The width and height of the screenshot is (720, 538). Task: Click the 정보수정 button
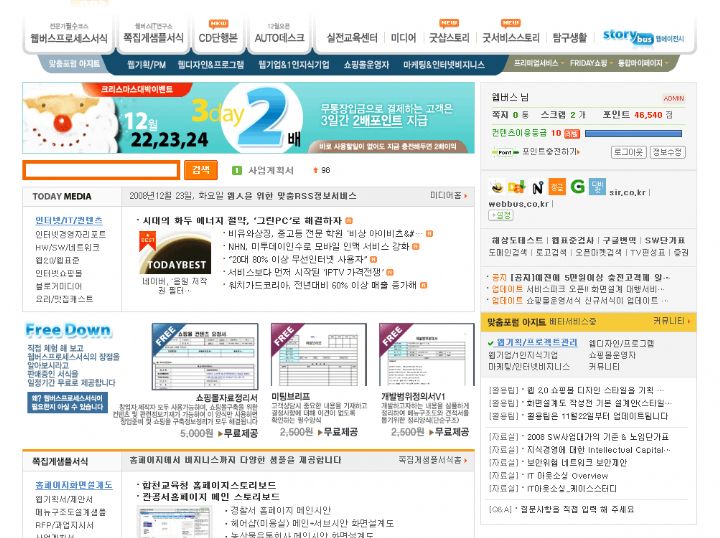668,152
